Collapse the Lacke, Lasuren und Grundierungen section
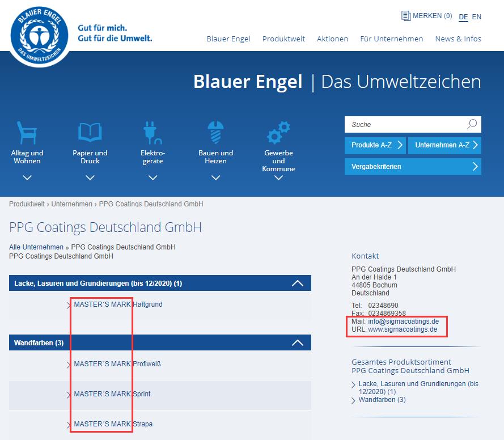 (297, 283)
